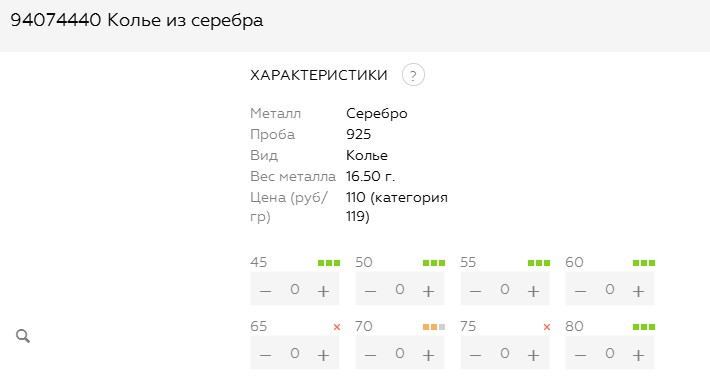Click the magnifier zoom icon
This screenshot has width=710, height=378.
click(23, 336)
